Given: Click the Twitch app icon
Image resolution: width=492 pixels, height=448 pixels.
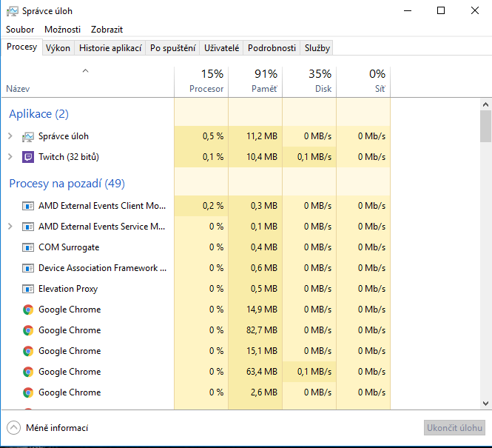Looking at the screenshot, I should point(28,157).
